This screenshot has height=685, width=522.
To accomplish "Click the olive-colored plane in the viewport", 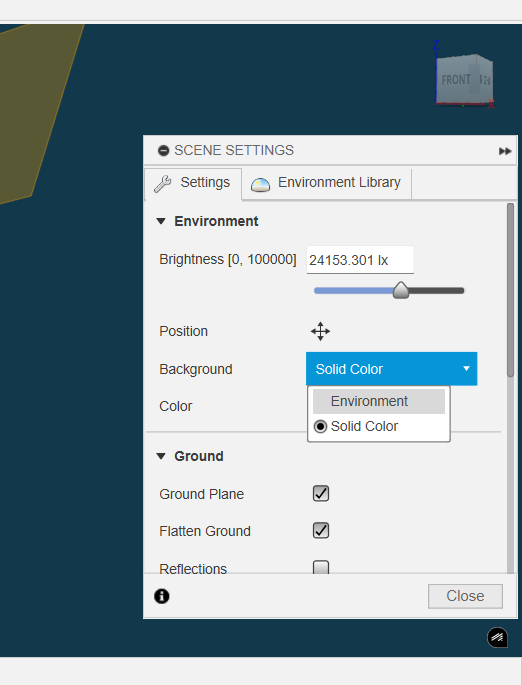I will point(35,109).
